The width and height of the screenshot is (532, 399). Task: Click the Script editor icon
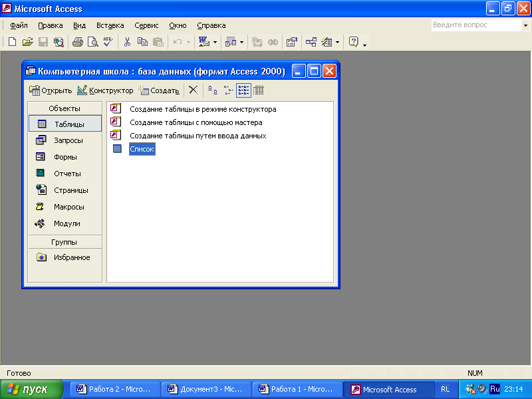pyautogui.click(x=273, y=42)
